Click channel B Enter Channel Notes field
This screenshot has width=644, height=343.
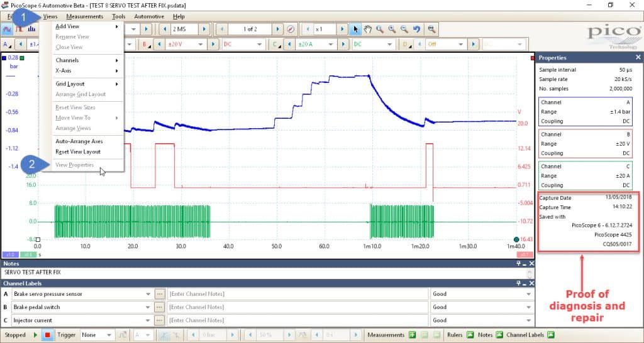tap(297, 307)
